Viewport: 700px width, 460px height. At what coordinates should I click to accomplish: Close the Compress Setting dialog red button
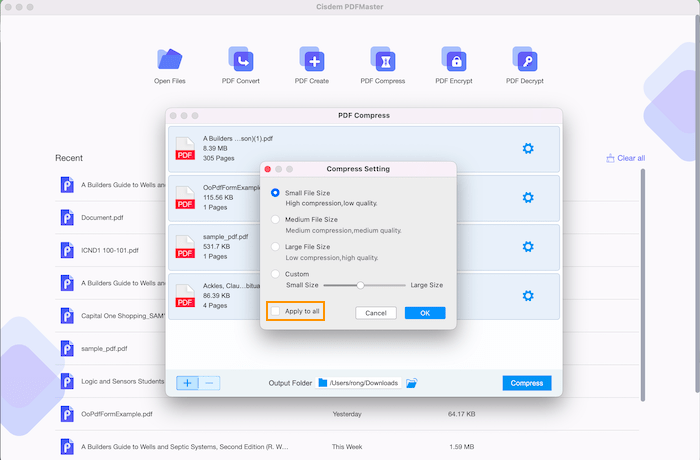tap(268, 169)
